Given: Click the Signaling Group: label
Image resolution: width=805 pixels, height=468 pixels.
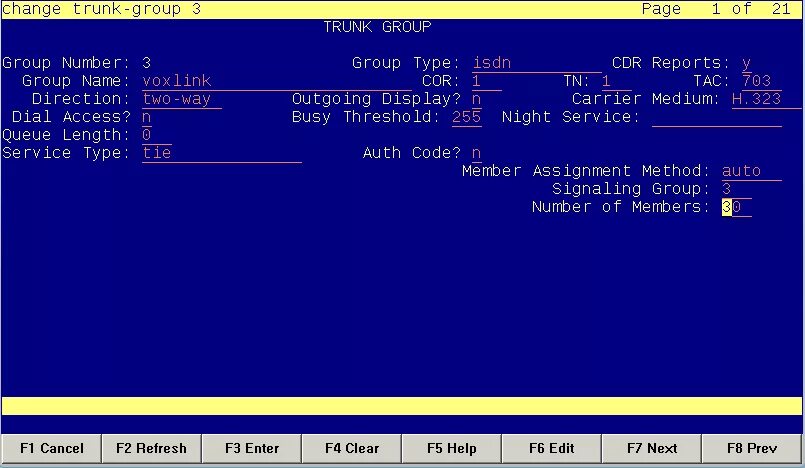Looking at the screenshot, I should pos(631,189).
